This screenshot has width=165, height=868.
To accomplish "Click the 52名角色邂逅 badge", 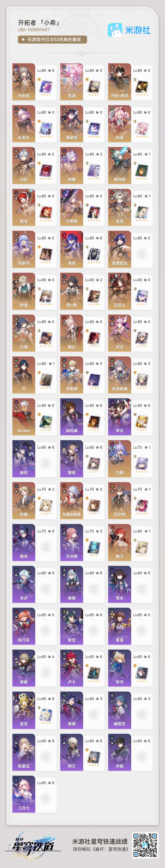I will (52, 39).
